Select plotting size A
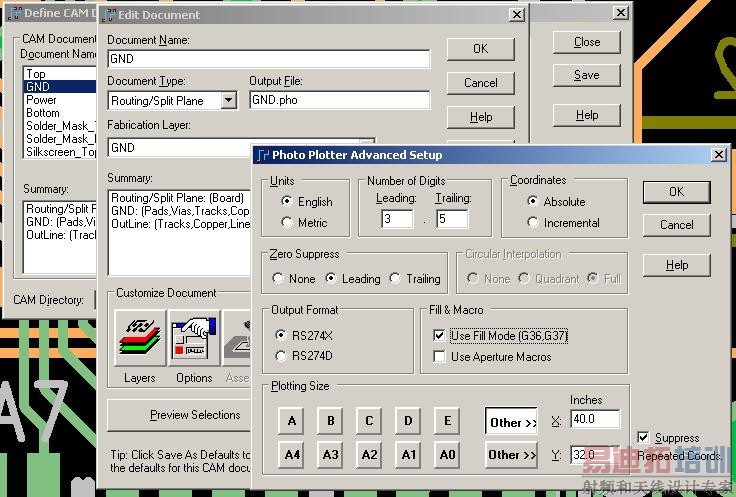Viewport: 736px width, 497px height. click(291, 421)
